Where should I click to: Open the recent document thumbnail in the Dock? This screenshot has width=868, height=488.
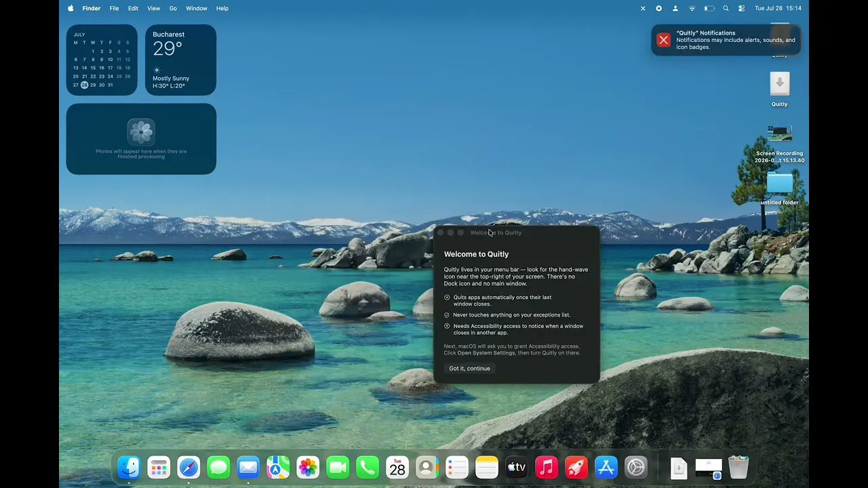(709, 467)
